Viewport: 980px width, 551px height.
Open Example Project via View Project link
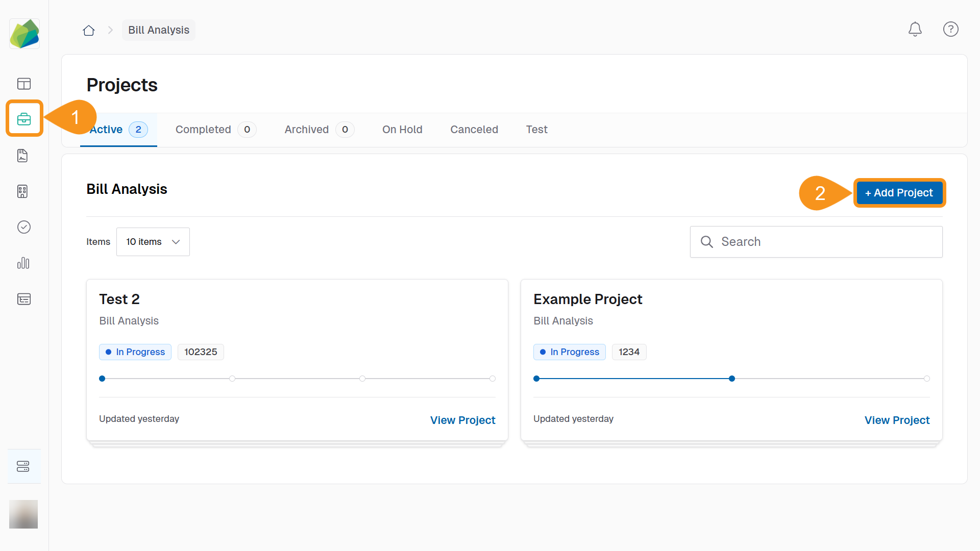point(897,420)
